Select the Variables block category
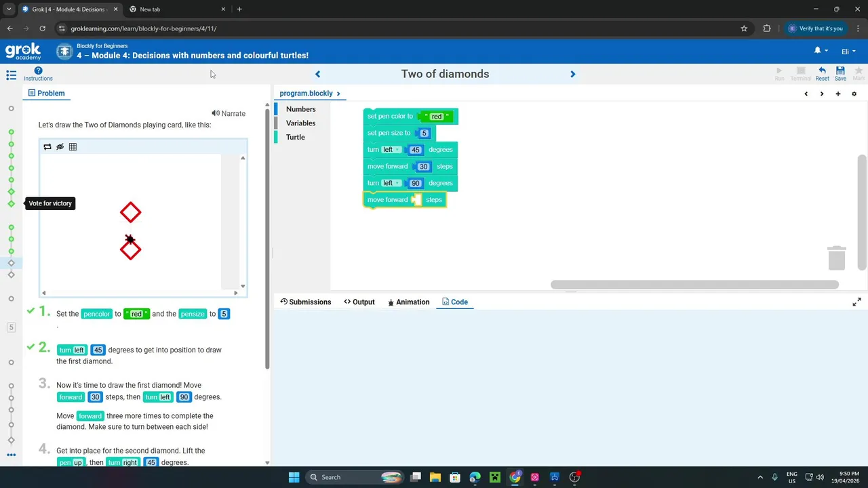The image size is (868, 488). (300, 123)
